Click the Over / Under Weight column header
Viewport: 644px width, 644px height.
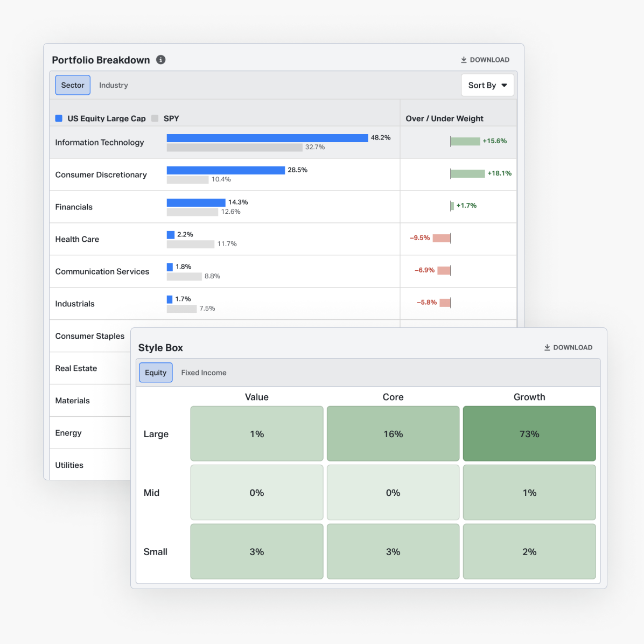(444, 118)
